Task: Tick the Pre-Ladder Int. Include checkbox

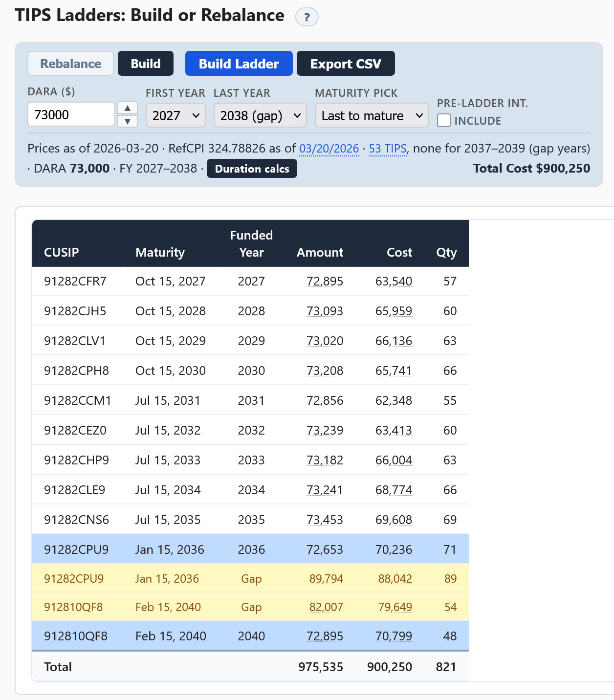Action: click(444, 120)
